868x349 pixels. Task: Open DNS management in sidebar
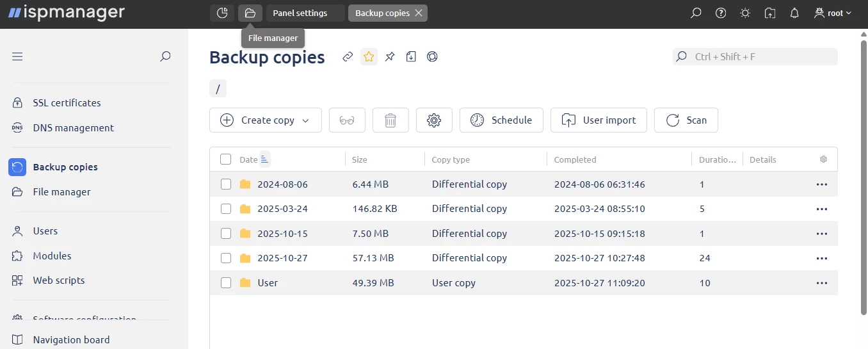point(73,128)
